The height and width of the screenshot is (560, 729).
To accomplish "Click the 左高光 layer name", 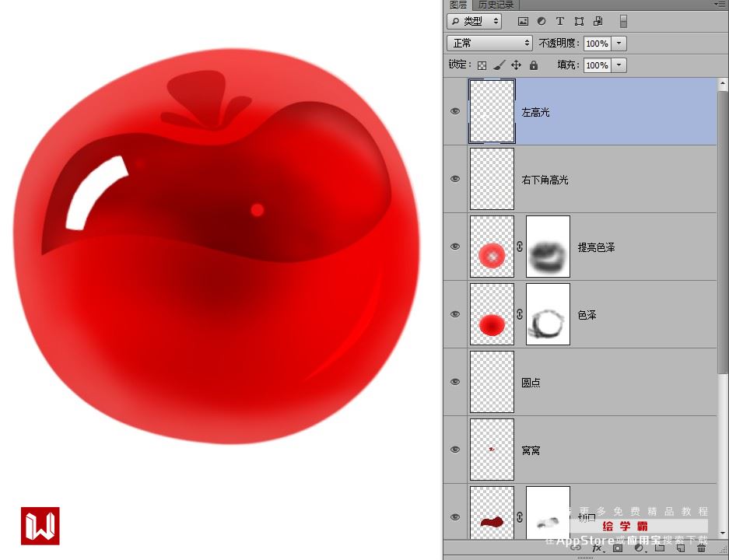I will click(x=535, y=112).
